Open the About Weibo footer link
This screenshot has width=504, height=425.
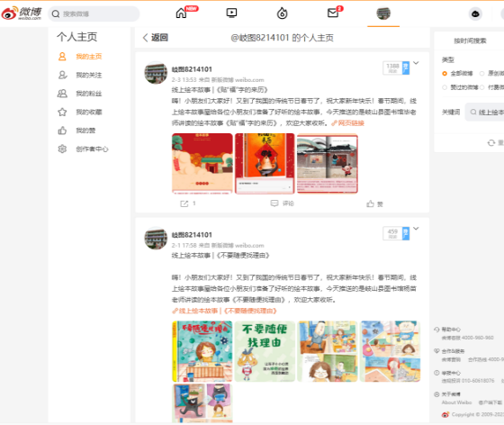(456, 402)
